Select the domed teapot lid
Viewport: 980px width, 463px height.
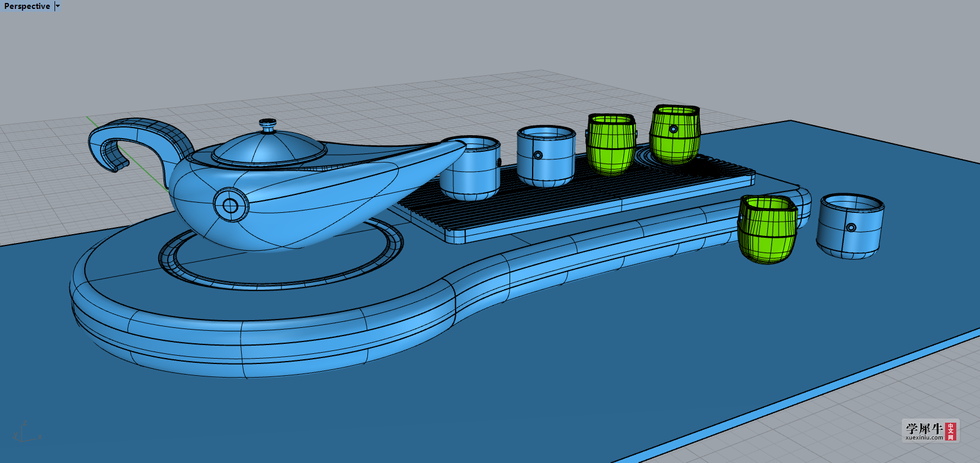(x=268, y=148)
